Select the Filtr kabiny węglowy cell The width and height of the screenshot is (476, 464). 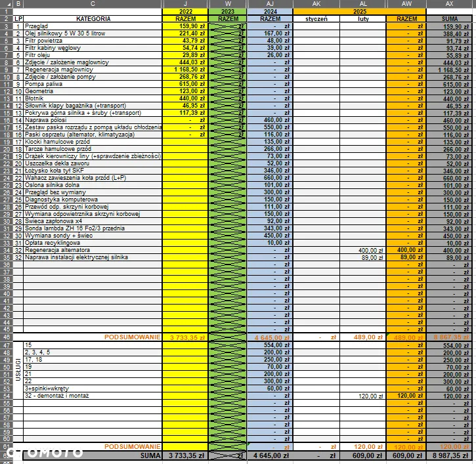point(93,48)
